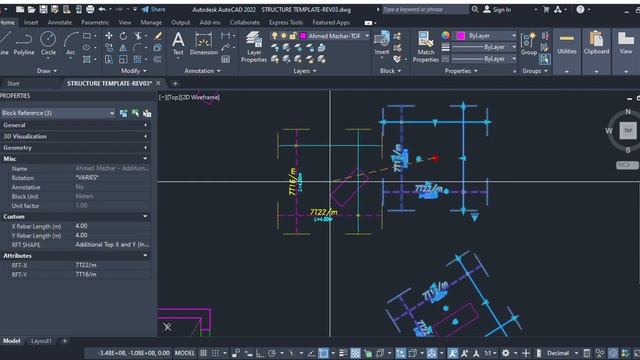The image size is (640, 360).
Task: Toggle layer on/off lightbulb icon
Action: point(275,36)
